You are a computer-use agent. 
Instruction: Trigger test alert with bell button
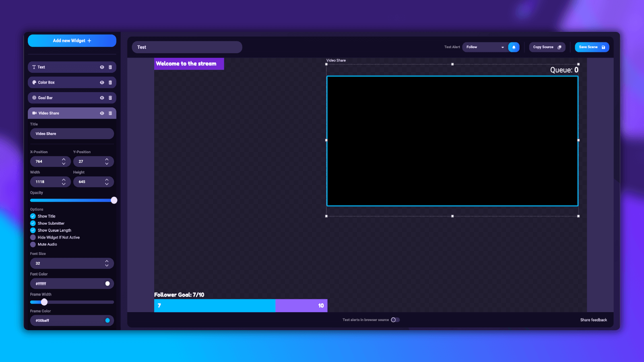pyautogui.click(x=514, y=47)
